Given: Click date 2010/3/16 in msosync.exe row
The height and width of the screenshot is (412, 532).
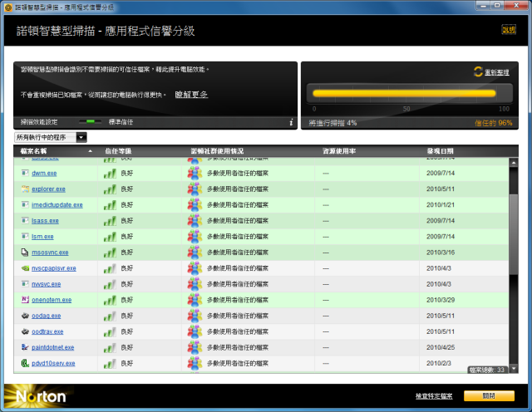Looking at the screenshot, I should pyautogui.click(x=441, y=253).
